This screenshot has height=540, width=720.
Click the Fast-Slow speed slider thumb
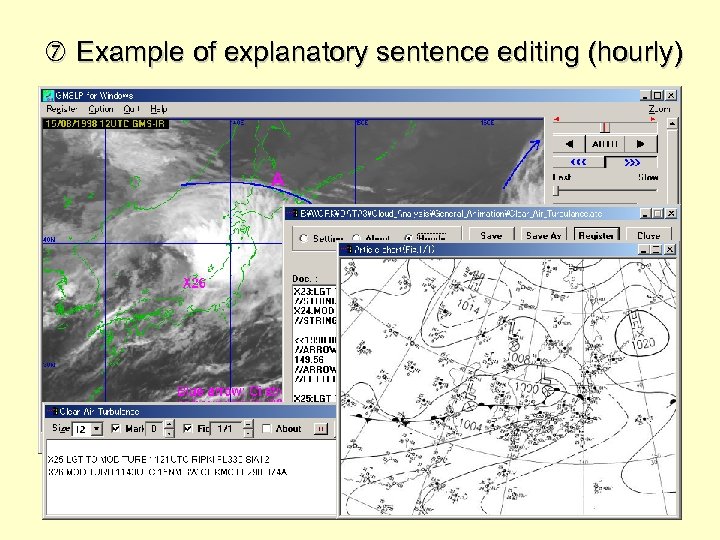tap(556, 190)
